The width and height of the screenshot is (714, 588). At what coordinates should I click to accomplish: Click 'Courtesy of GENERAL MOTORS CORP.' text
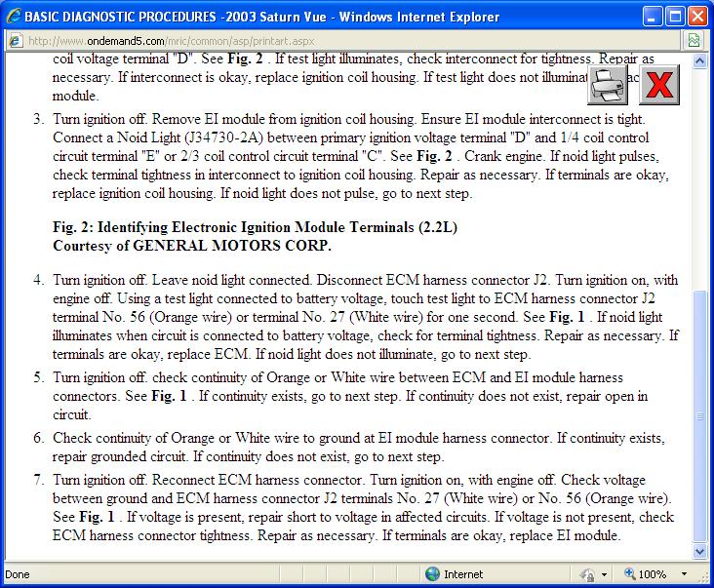point(192,246)
